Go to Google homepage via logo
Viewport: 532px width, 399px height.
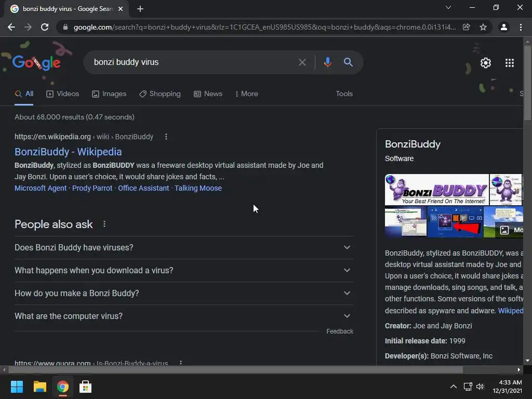click(37, 62)
